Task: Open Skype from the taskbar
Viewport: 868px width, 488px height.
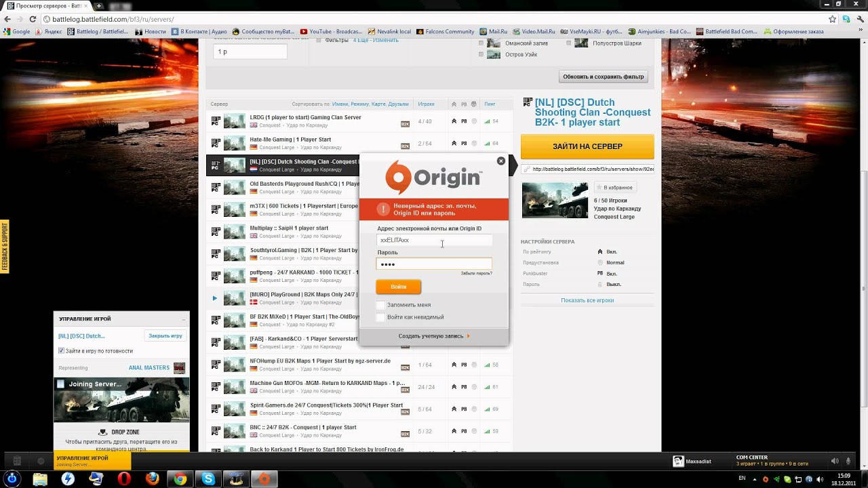Action: point(208,479)
